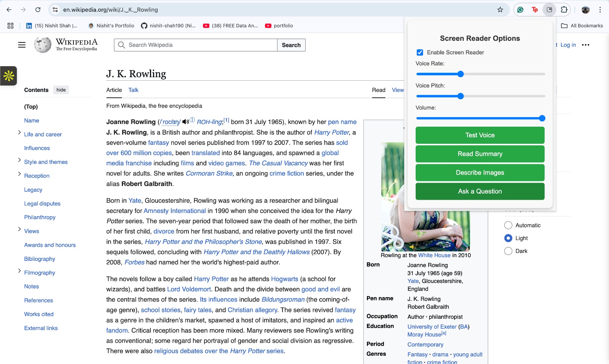Open Wikipedia's hamburger main menu
The width and height of the screenshot is (609, 364).
22,45
